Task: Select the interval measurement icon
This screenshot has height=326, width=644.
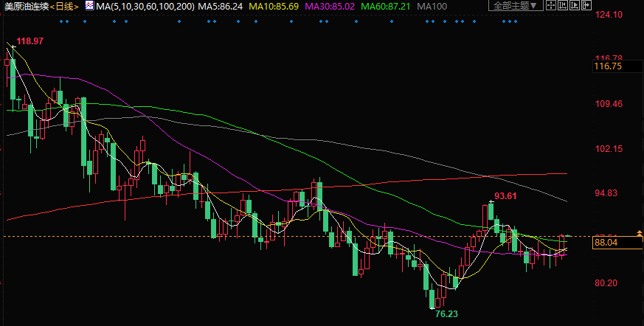Action: tap(563, 6)
